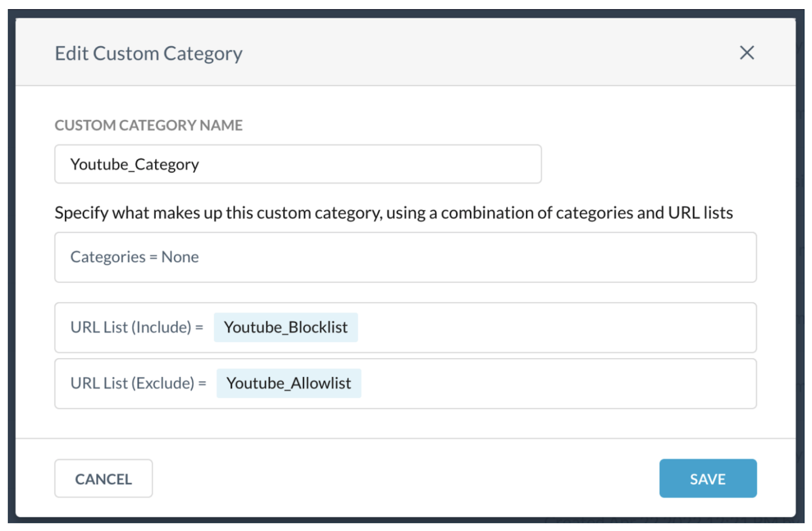Click the SAVE button
The image size is (812, 531).
[x=708, y=478]
